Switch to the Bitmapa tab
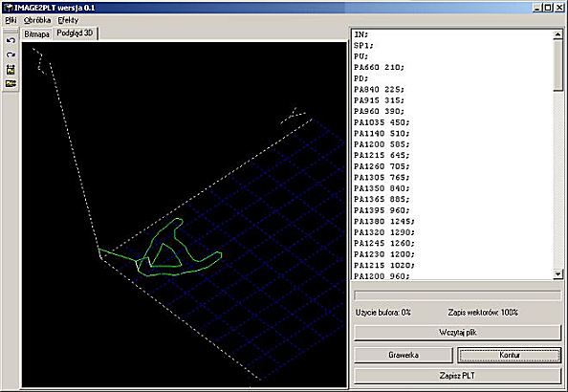568x392 pixels. click(x=36, y=34)
